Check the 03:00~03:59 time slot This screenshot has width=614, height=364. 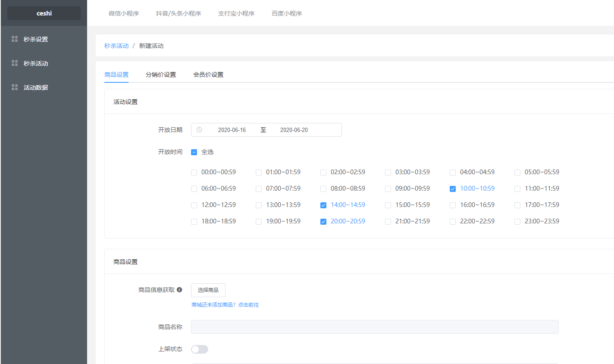pyautogui.click(x=388, y=173)
